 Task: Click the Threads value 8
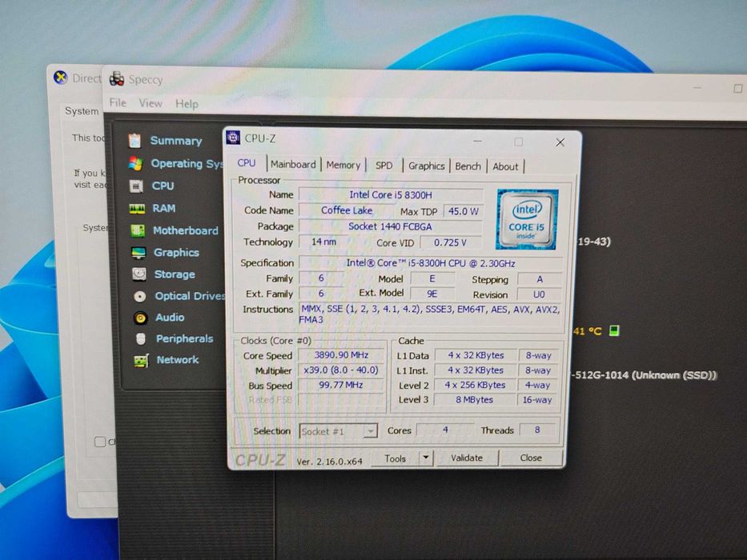537,430
